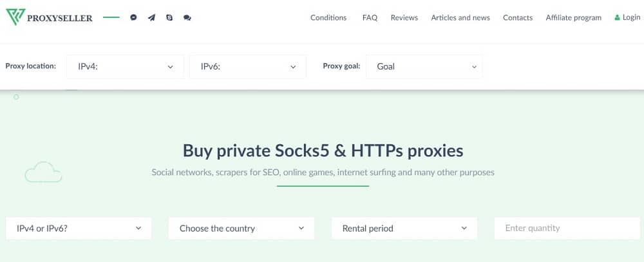
Task: Go to the Contacts page
Action: tap(518, 17)
